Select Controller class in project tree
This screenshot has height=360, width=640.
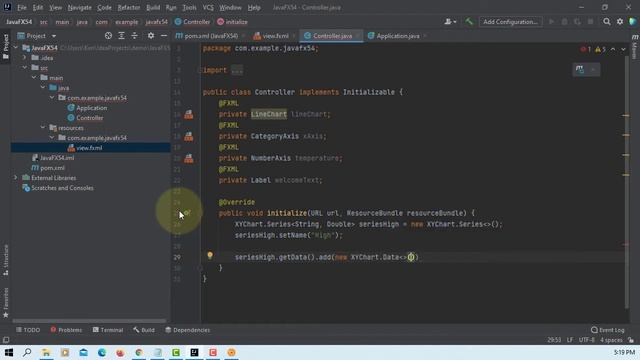coord(89,118)
